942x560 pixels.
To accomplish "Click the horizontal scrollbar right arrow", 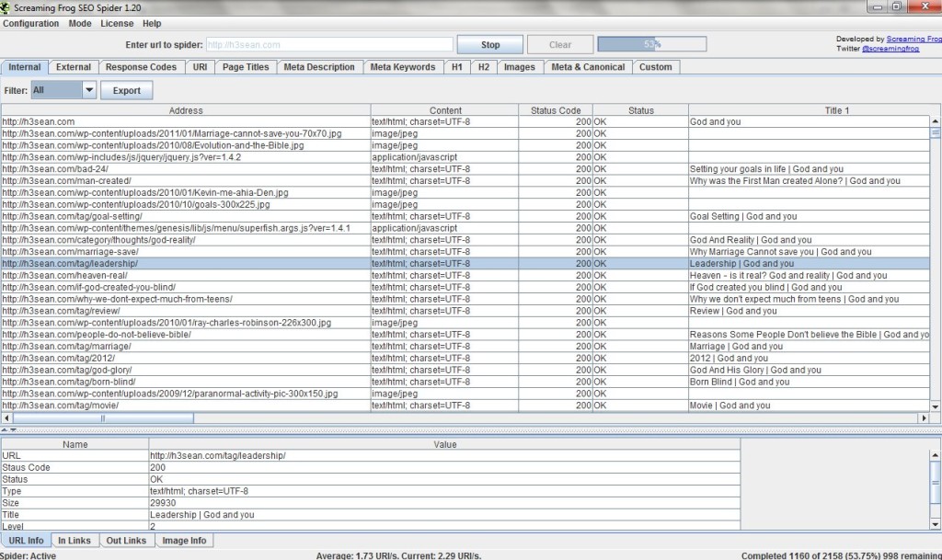I will (x=923, y=417).
